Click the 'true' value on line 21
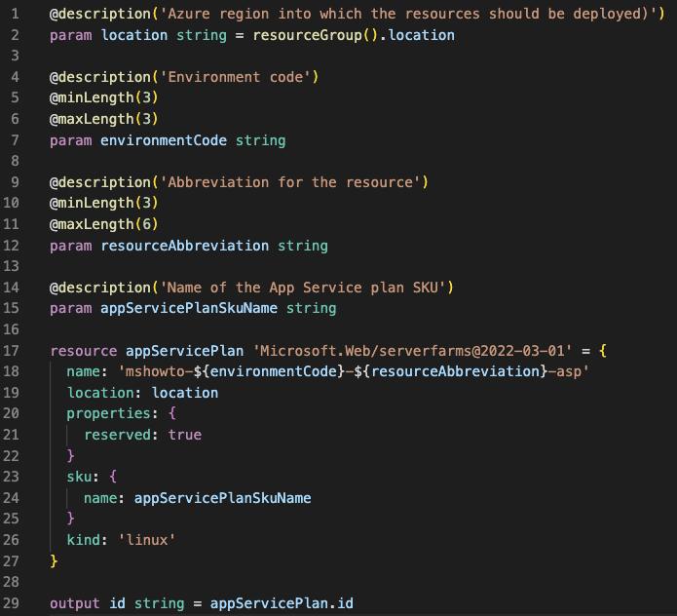 pyautogui.click(x=185, y=435)
